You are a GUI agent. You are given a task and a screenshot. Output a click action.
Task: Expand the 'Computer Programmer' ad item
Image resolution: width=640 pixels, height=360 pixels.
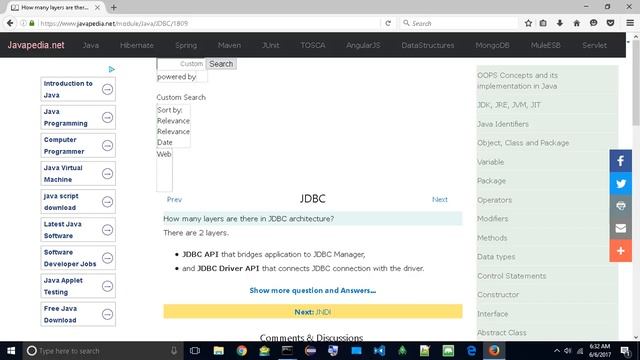[x=107, y=145]
